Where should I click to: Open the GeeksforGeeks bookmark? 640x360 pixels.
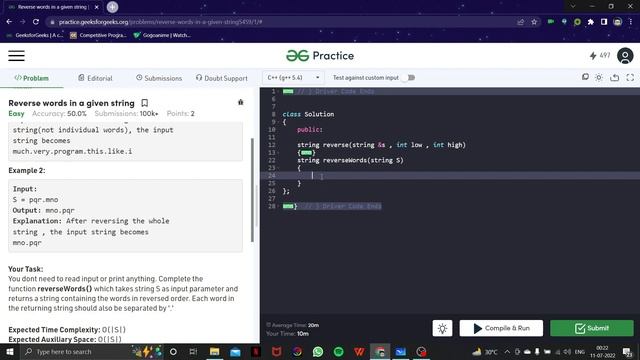[35, 36]
